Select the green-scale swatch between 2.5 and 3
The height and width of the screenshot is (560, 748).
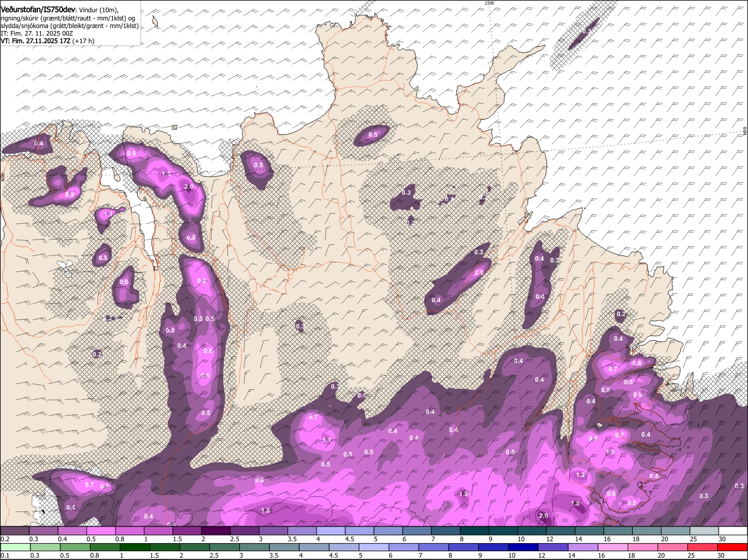pos(224,548)
